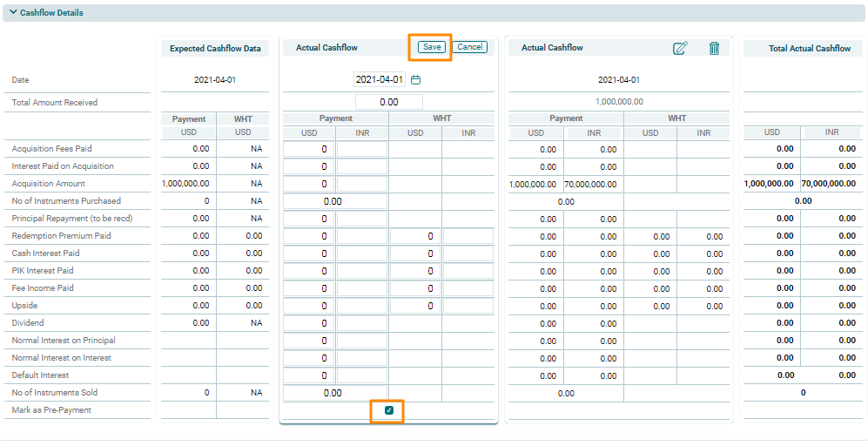Image resolution: width=868 pixels, height=446 pixels.
Task: Click the Dividend USD payment input
Action: (x=309, y=323)
